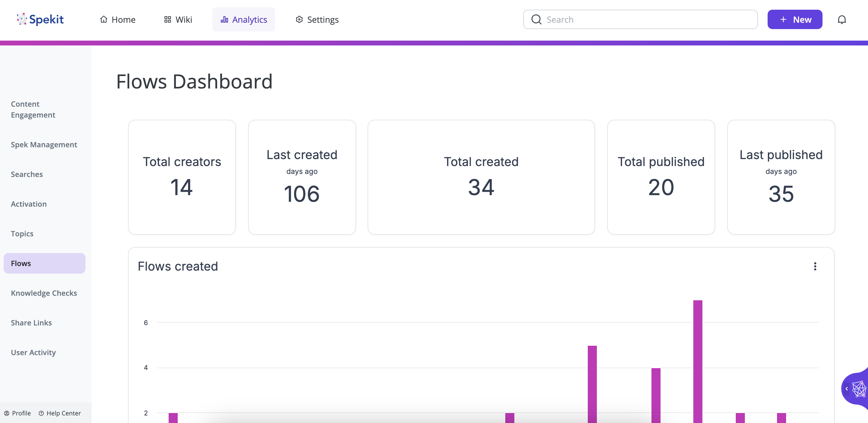Open the Flows created three-dot menu
This screenshot has width=868, height=423.
(815, 266)
